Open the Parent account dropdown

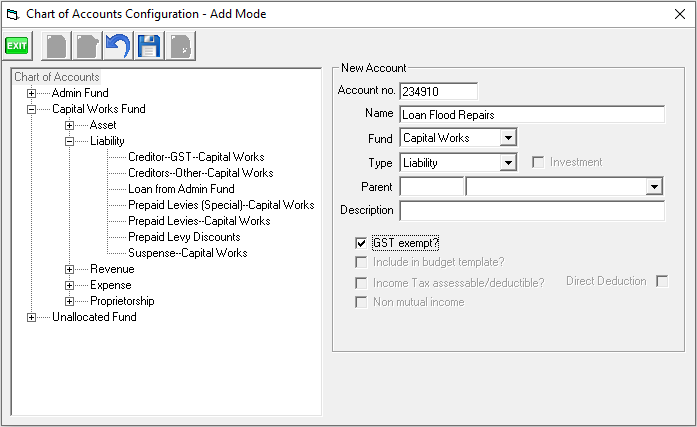click(x=655, y=186)
